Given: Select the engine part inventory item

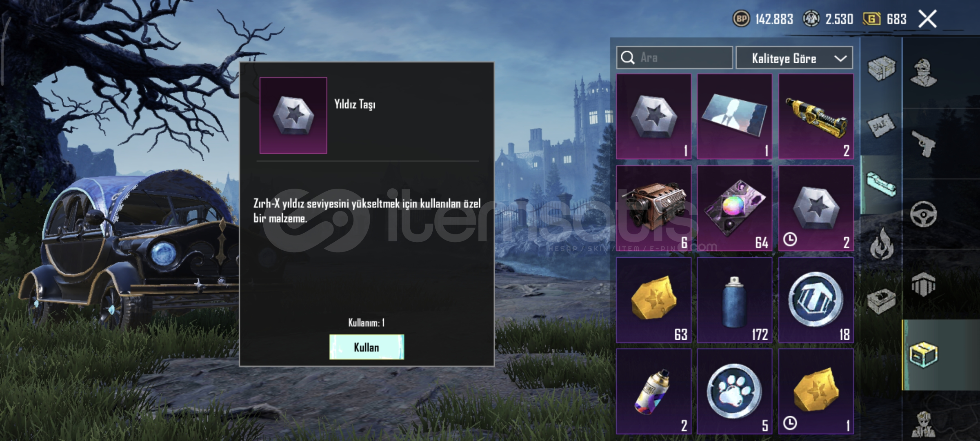Looking at the screenshot, I should pyautogui.click(x=653, y=208).
